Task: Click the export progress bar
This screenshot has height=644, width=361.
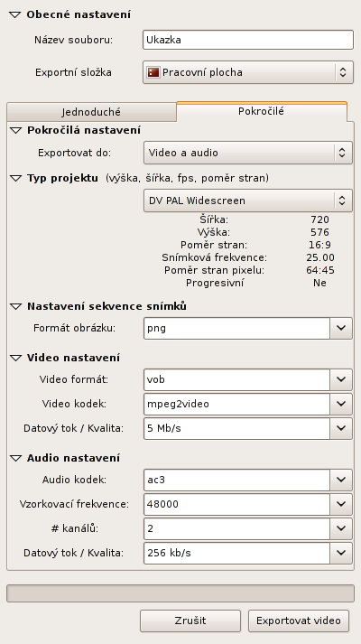Action: click(180, 593)
